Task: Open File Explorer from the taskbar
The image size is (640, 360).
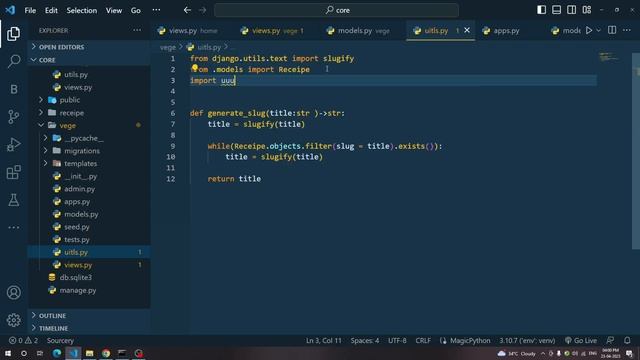Action: coord(89,353)
